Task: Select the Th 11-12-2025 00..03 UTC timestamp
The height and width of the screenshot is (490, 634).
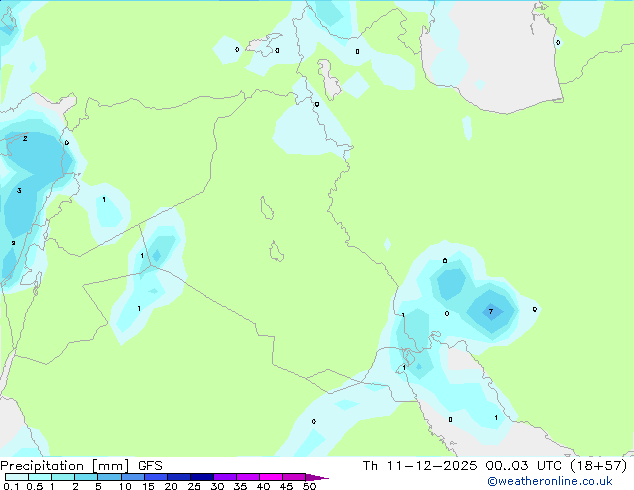Action: click(464, 466)
